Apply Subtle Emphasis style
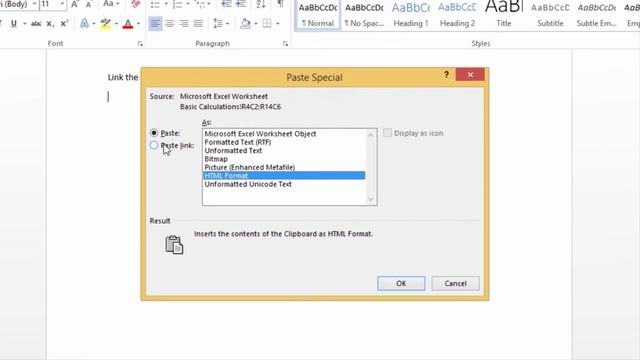 tap(597, 15)
